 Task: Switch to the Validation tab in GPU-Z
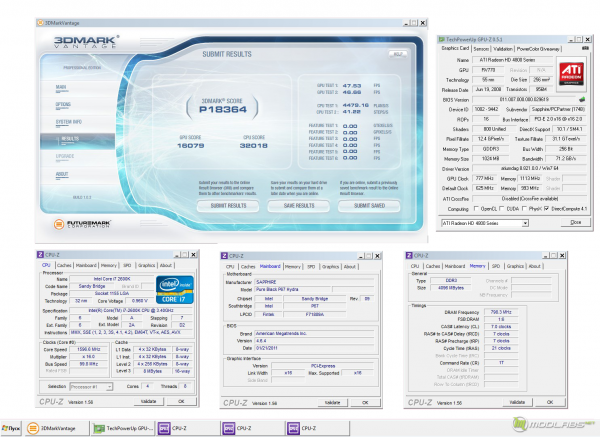(x=502, y=49)
